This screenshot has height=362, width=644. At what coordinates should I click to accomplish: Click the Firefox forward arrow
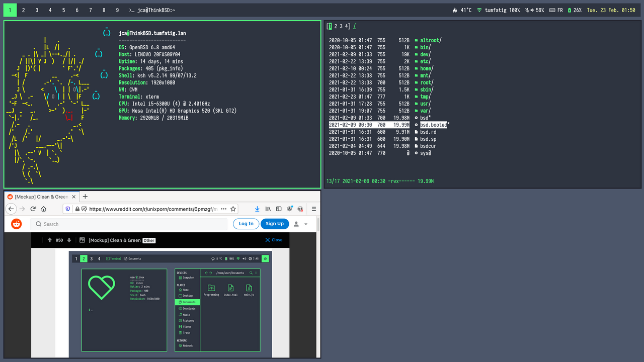pyautogui.click(x=22, y=209)
